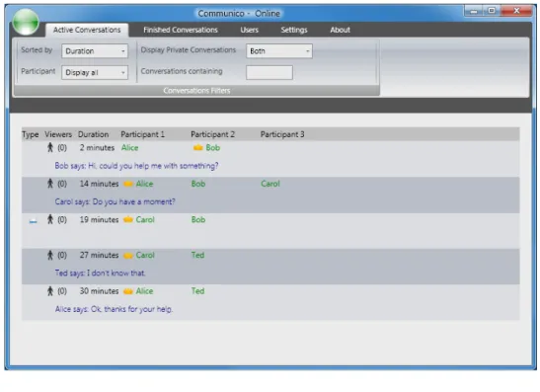The width and height of the screenshot is (540, 392).
Task: Click Bob in the 2 minutes conversation
Action: (213, 148)
